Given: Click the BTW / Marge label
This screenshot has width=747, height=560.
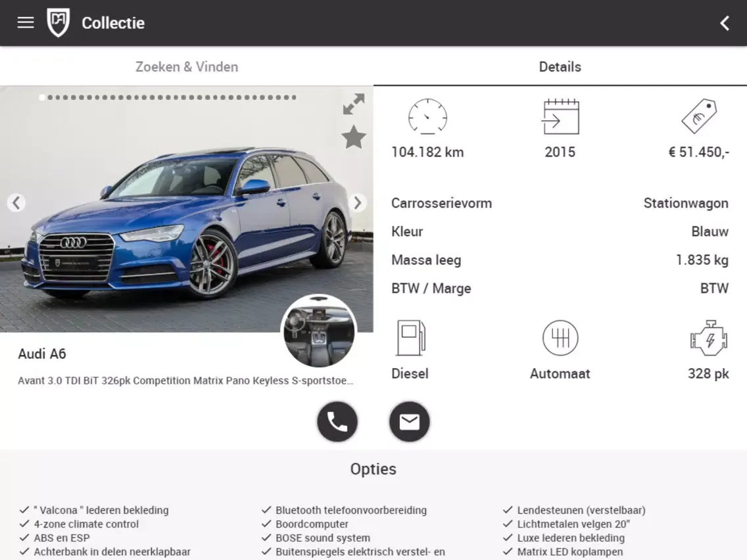Looking at the screenshot, I should pyautogui.click(x=431, y=288).
